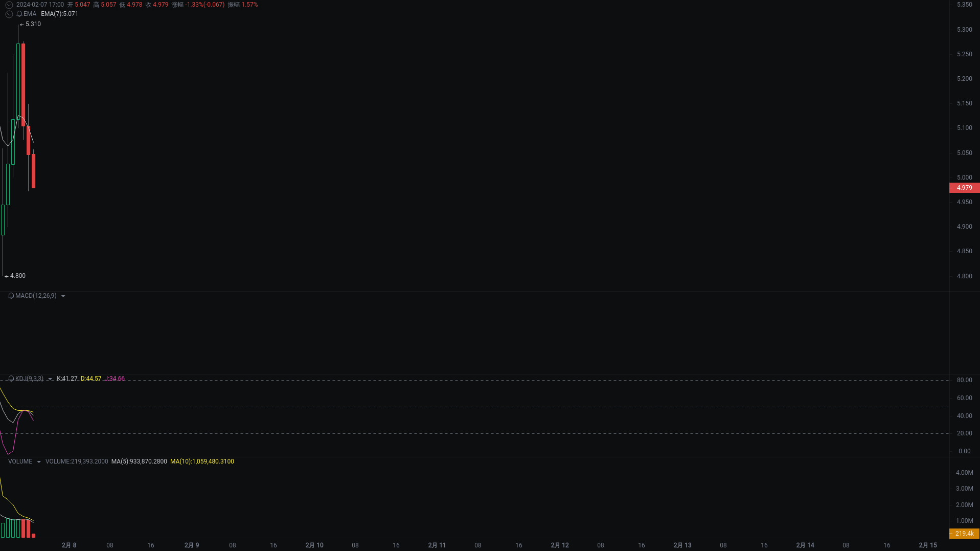This screenshot has height=551, width=980.
Task: Open the VOLUME dropdown arrow
Action: pyautogui.click(x=39, y=461)
